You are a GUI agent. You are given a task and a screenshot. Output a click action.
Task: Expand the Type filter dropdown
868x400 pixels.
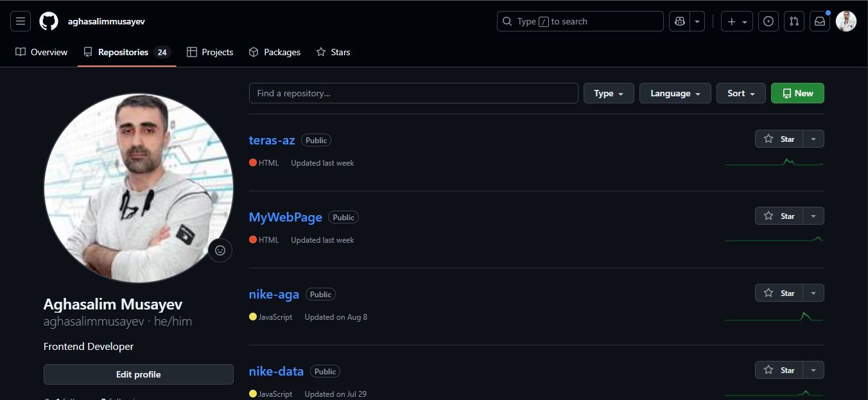click(x=608, y=93)
